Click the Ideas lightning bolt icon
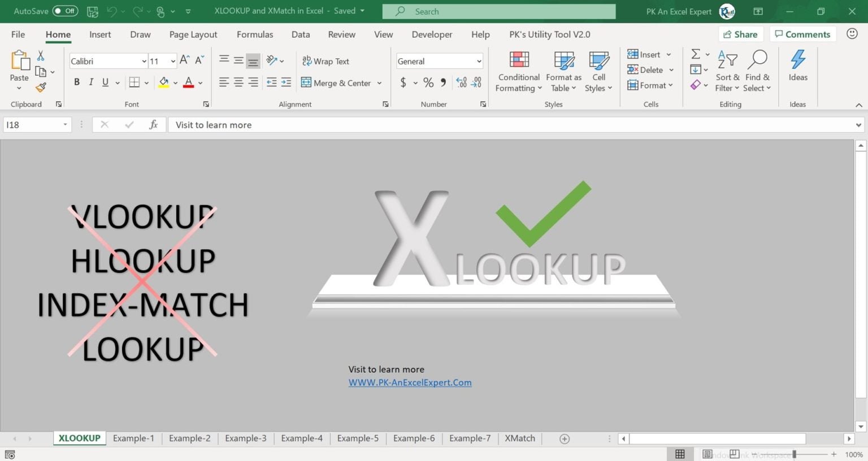The width and height of the screenshot is (868, 461). coord(798,60)
